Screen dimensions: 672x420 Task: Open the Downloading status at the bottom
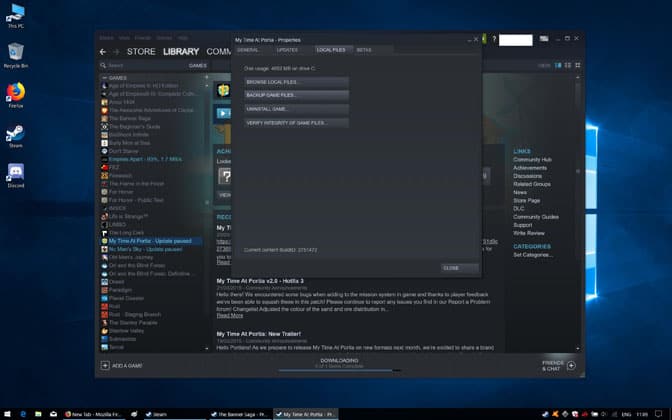339,363
